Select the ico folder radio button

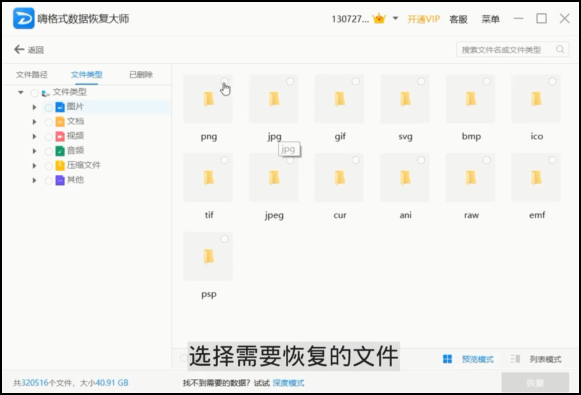click(552, 81)
